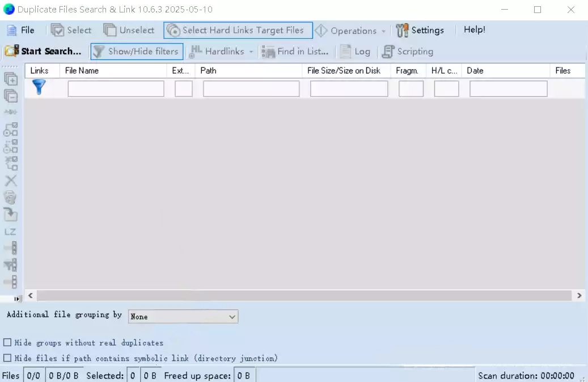Open the Log view
This screenshot has height=382, width=588.
tap(355, 52)
